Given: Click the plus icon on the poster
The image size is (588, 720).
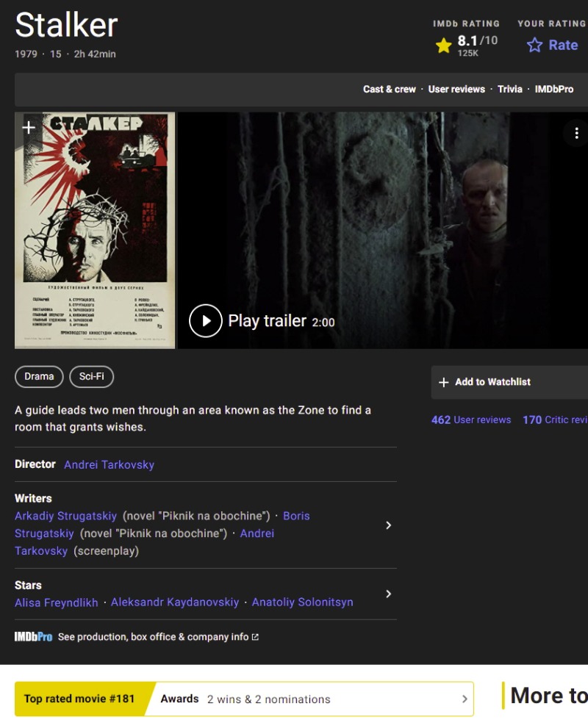Looking at the screenshot, I should (29, 128).
